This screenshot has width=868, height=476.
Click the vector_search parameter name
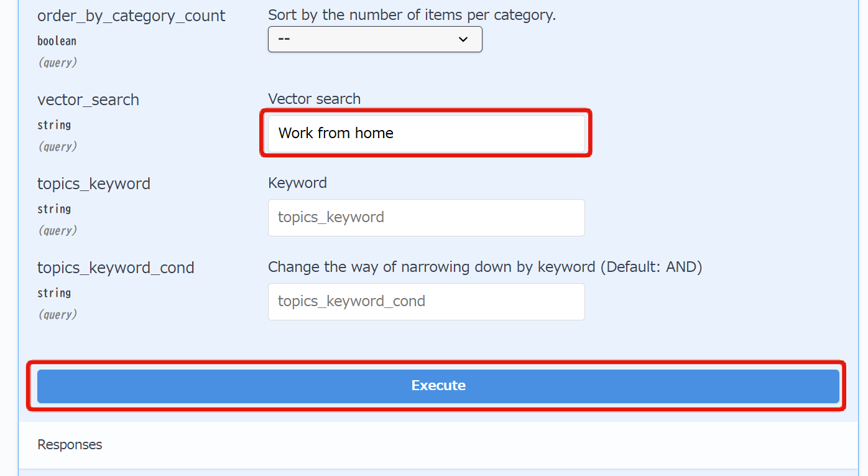pos(88,100)
